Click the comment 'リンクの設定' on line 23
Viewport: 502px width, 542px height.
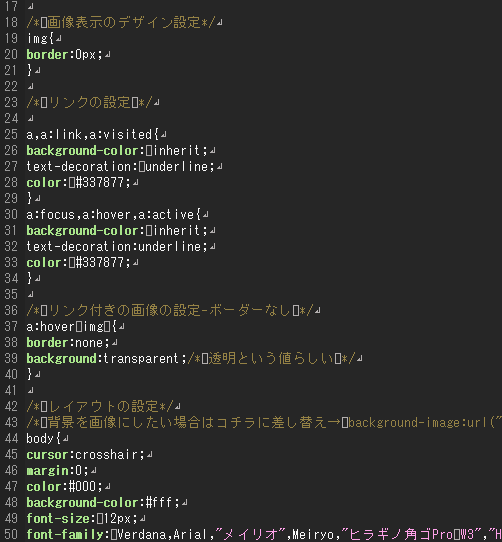click(89, 102)
